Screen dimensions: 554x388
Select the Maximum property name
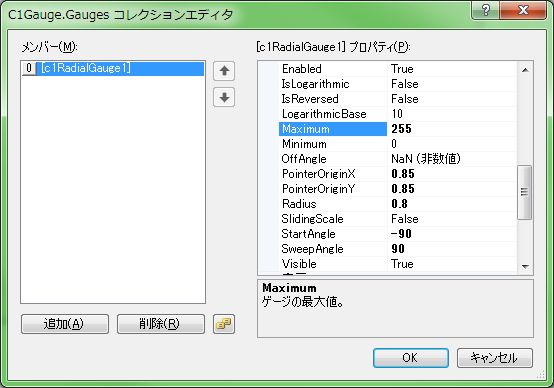click(306, 129)
